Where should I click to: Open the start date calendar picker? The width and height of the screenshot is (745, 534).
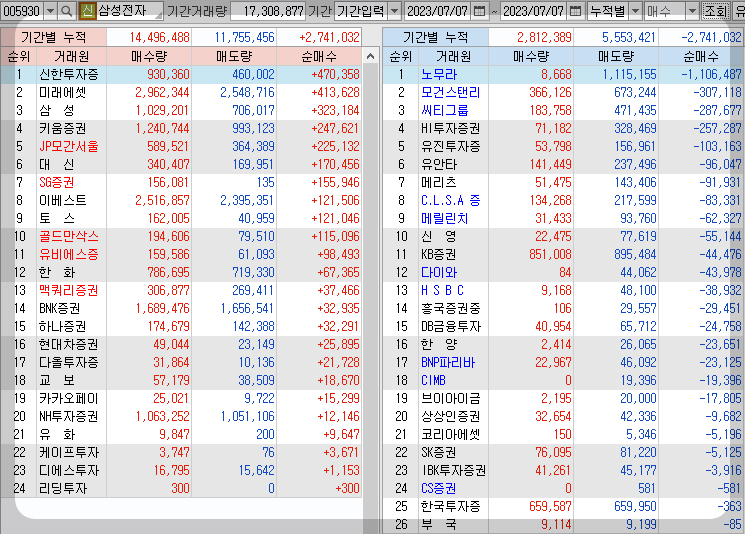[x=480, y=10]
